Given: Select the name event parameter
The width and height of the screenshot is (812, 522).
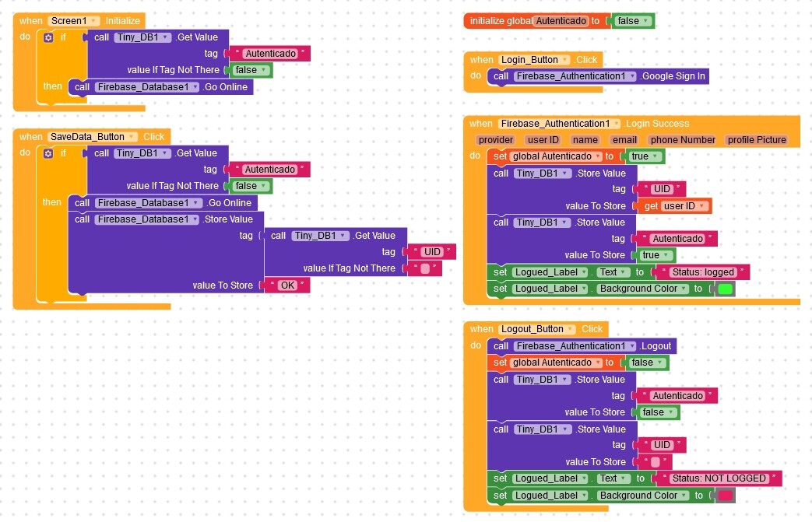Looking at the screenshot, I should coord(585,140).
